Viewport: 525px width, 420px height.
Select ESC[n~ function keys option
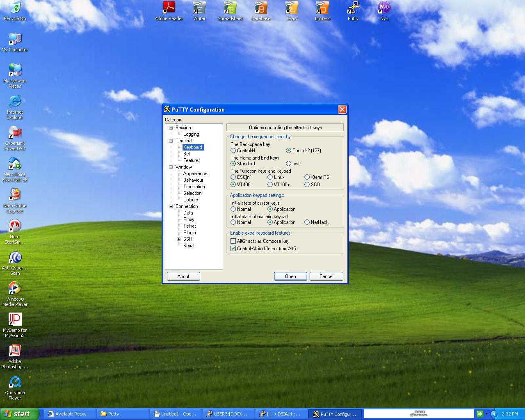tap(242, 177)
